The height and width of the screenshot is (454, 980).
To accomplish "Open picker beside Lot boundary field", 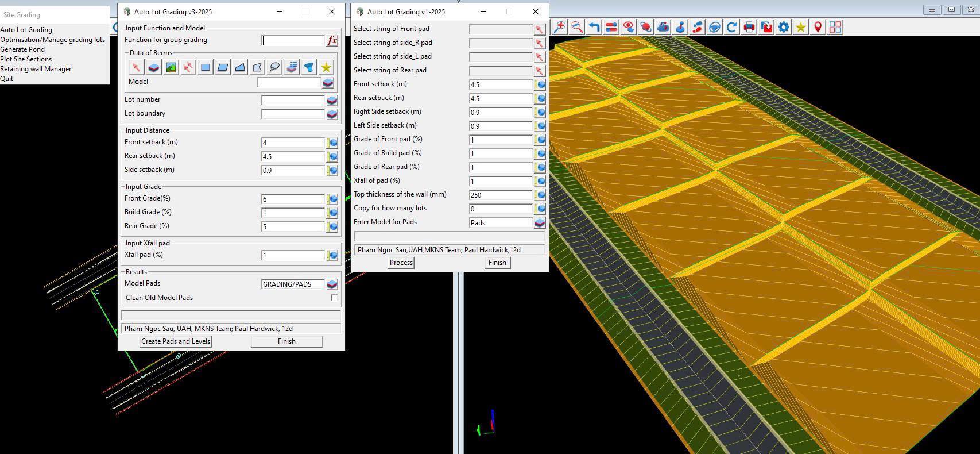I will pos(332,114).
